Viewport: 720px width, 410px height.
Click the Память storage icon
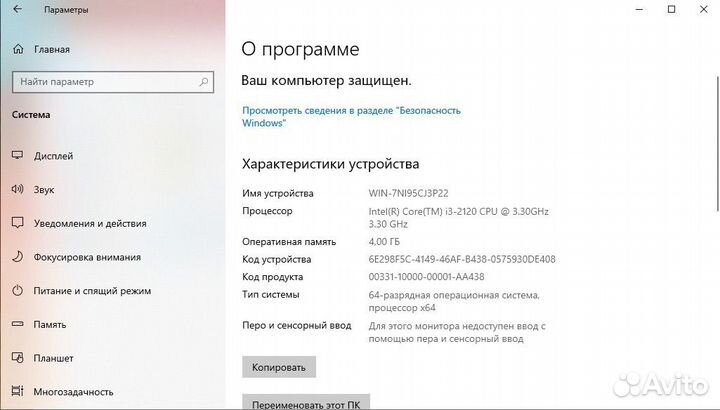pos(17,324)
